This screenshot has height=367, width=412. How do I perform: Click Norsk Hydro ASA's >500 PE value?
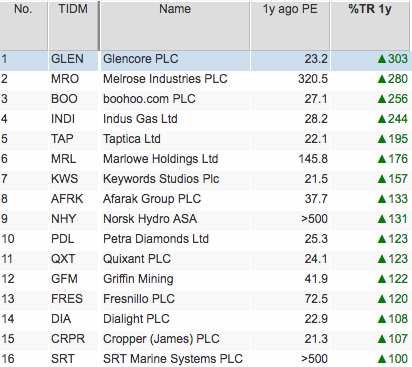tap(314, 219)
